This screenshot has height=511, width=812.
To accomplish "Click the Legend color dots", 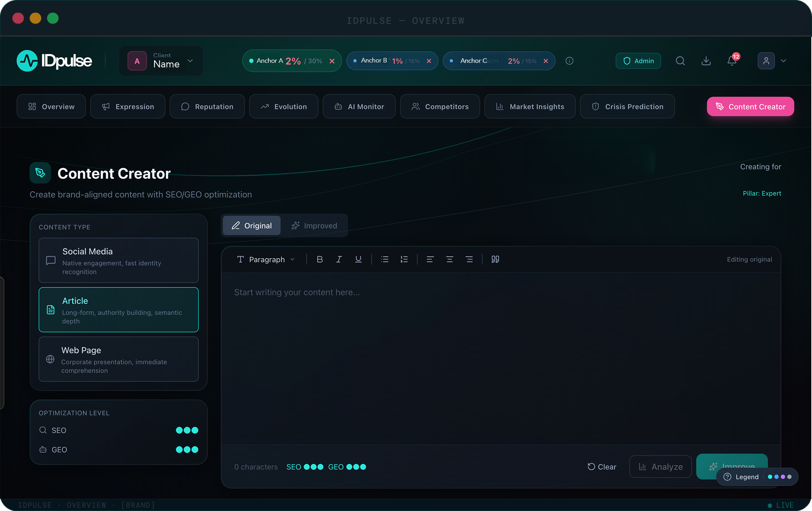I will point(779,477).
